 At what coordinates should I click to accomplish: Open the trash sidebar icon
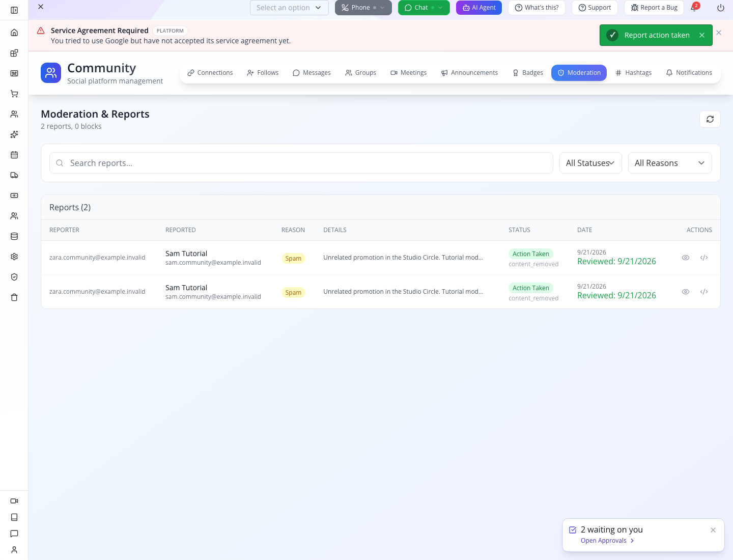(x=14, y=297)
